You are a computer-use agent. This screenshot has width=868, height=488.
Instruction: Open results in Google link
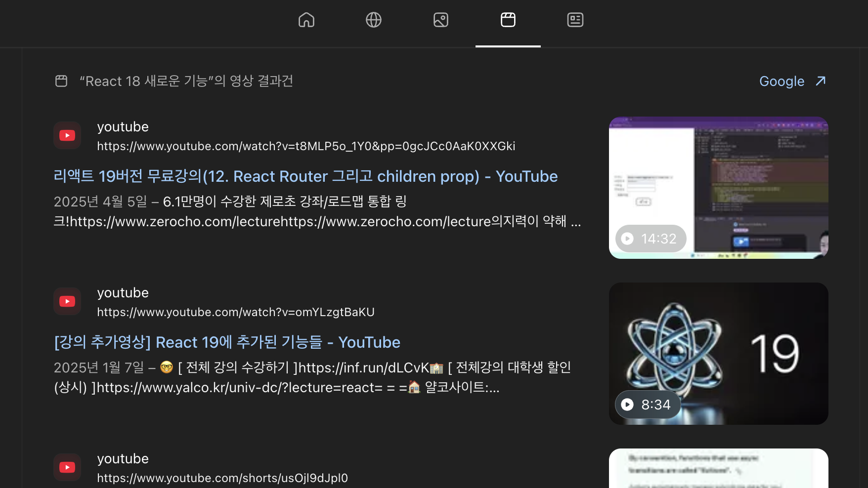tap(781, 81)
